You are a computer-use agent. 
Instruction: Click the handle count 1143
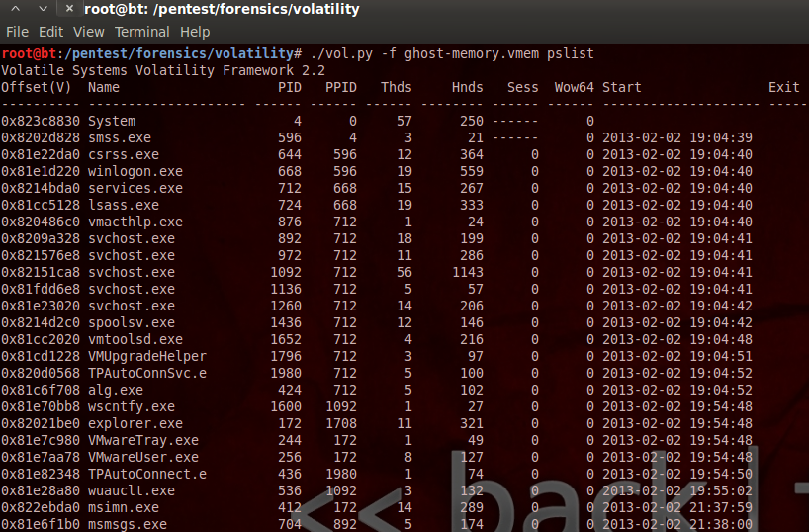click(x=468, y=273)
